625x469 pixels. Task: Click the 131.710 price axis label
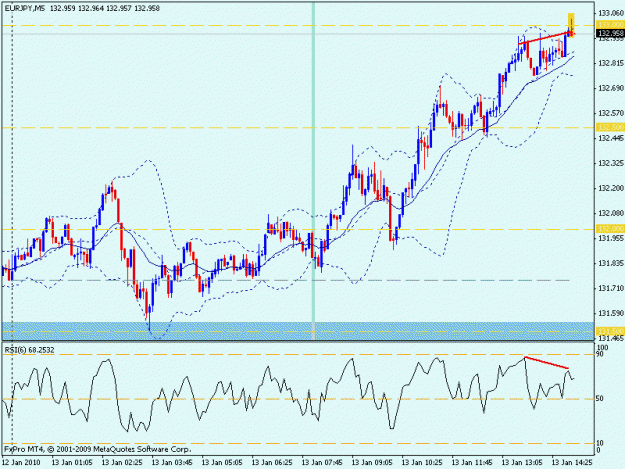coord(610,288)
